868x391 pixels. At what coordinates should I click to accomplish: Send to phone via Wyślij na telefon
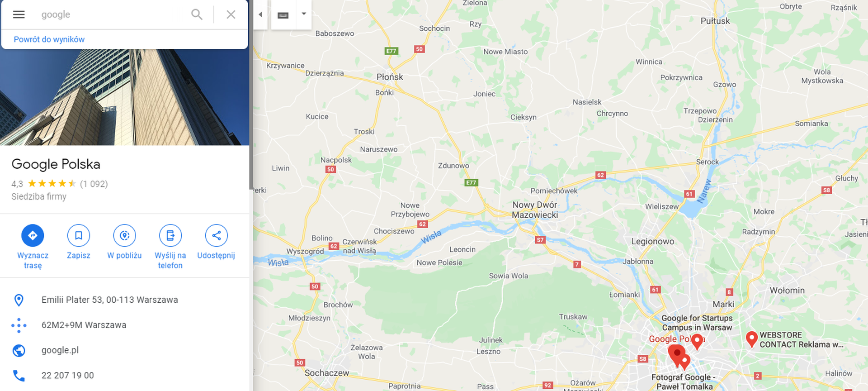pos(170,235)
